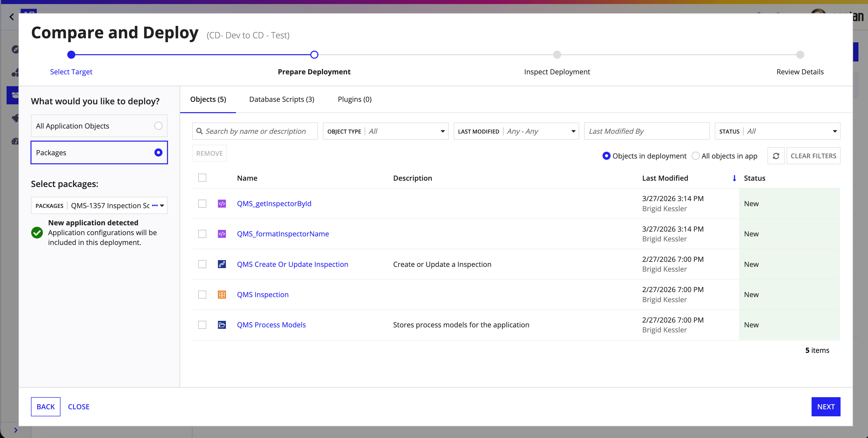
Task: Click the Last Modified By input field
Action: (647, 131)
